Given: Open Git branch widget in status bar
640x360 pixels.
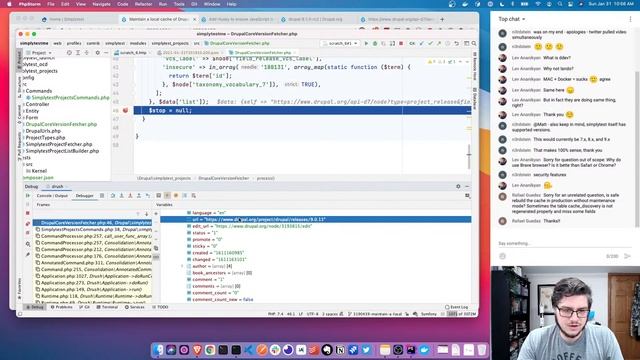Looking at the screenshot, I should point(375,314).
